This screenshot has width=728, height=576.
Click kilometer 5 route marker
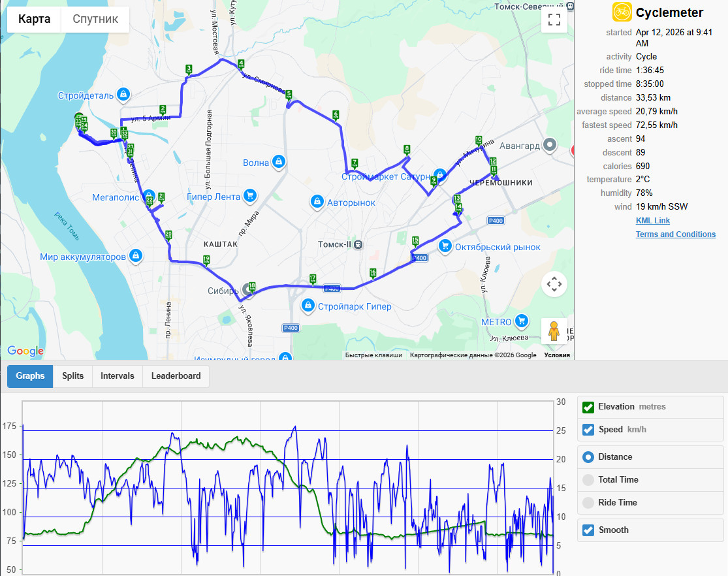click(289, 95)
